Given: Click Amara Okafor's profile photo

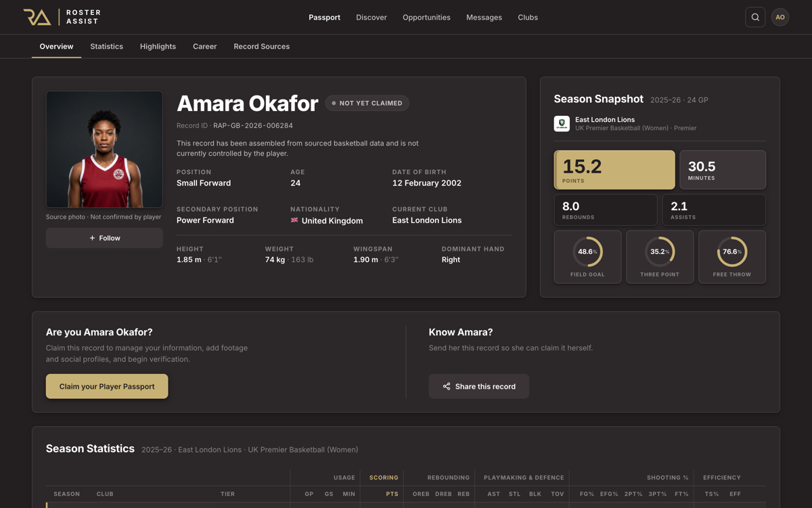Looking at the screenshot, I should 104,149.
